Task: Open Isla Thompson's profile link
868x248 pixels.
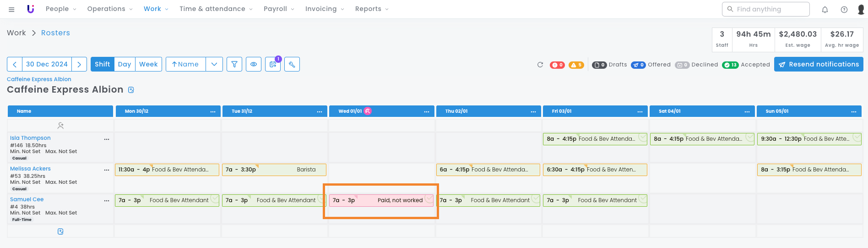Action: (x=30, y=138)
